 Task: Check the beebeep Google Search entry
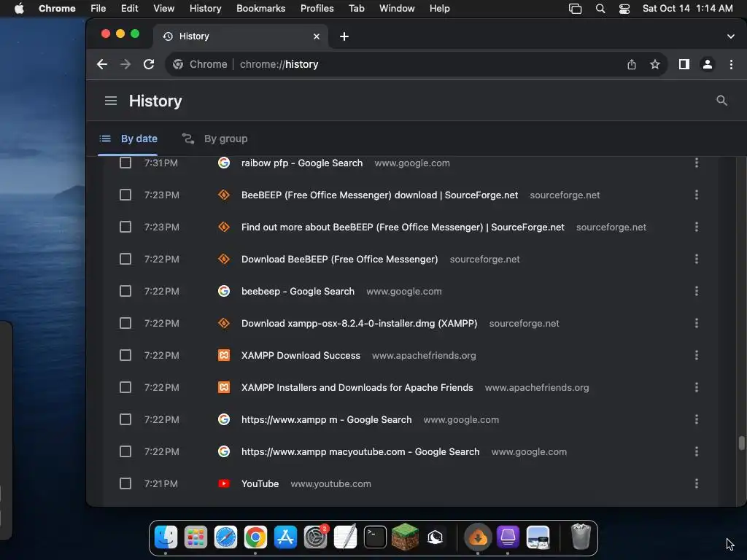coord(125,291)
